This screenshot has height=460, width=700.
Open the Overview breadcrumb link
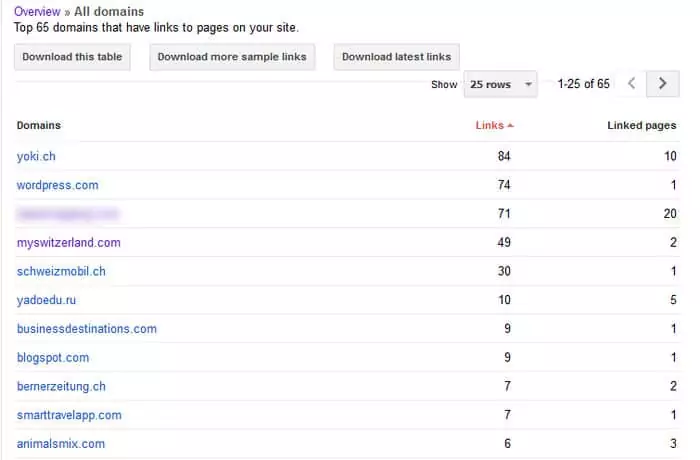[x=37, y=12]
